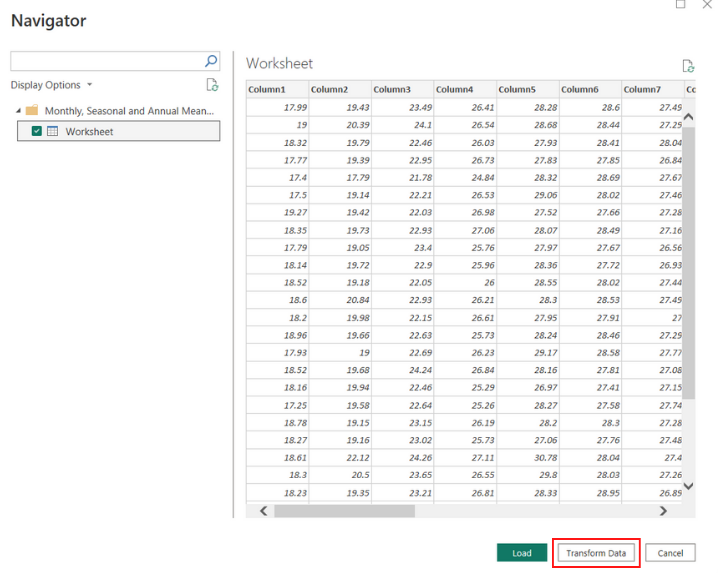Select the Column3 header
The width and height of the screenshot is (718, 573).
(403, 89)
